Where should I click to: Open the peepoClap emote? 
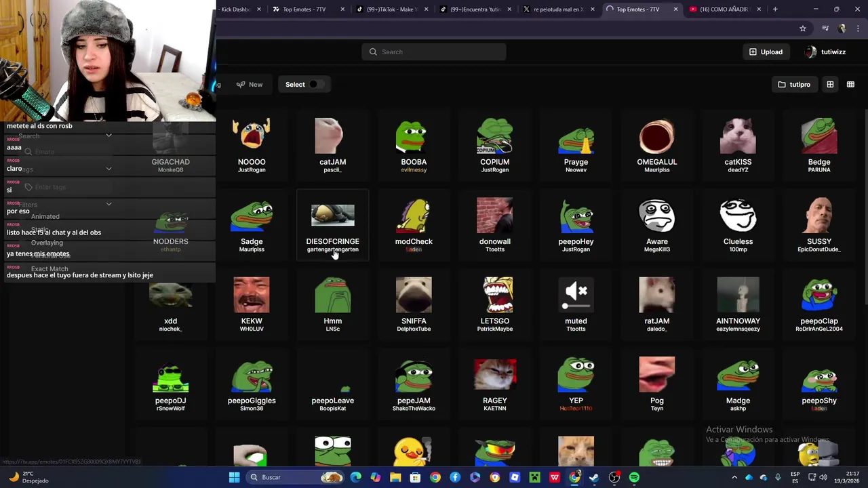[819, 304]
